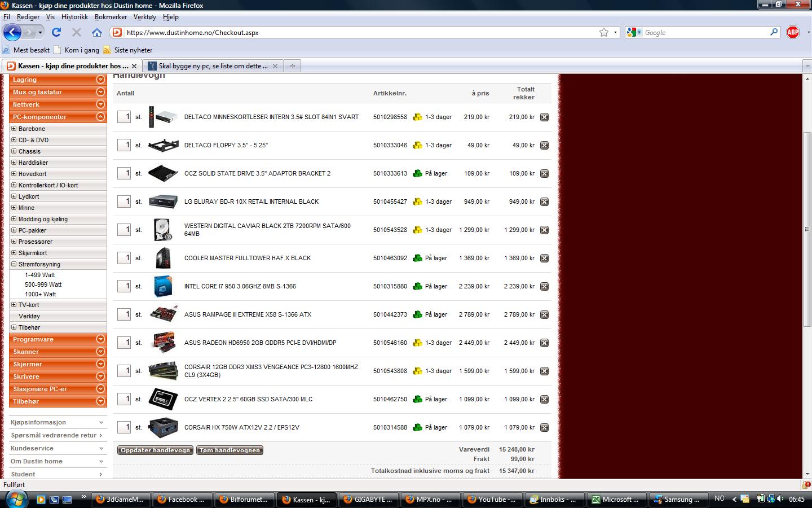Image resolution: width=812 pixels, height=508 pixels.
Task: Expand the Barebone category
Action: (14, 129)
